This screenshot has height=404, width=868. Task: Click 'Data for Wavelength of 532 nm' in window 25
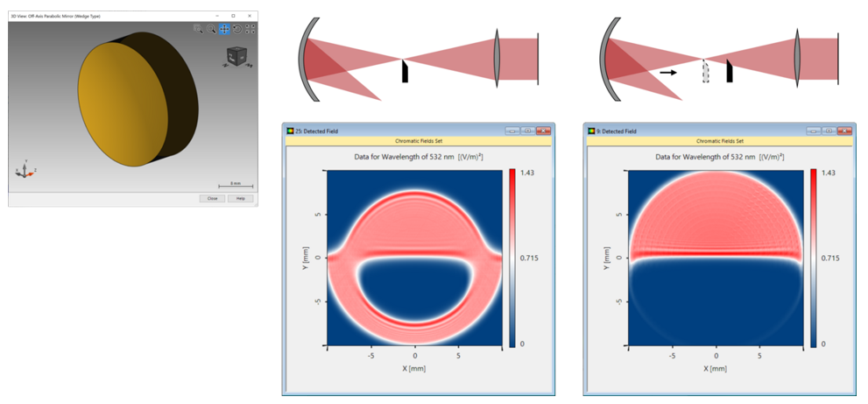[x=405, y=158]
